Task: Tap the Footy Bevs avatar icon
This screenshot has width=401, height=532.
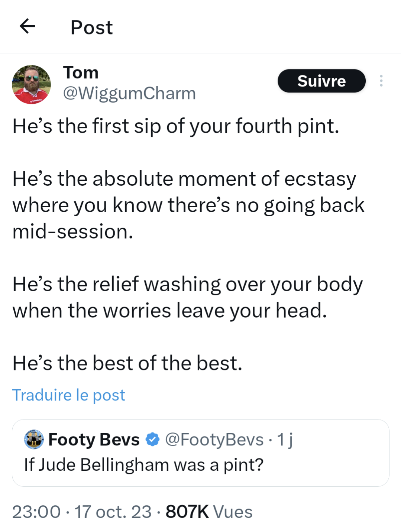Action: pyautogui.click(x=34, y=439)
